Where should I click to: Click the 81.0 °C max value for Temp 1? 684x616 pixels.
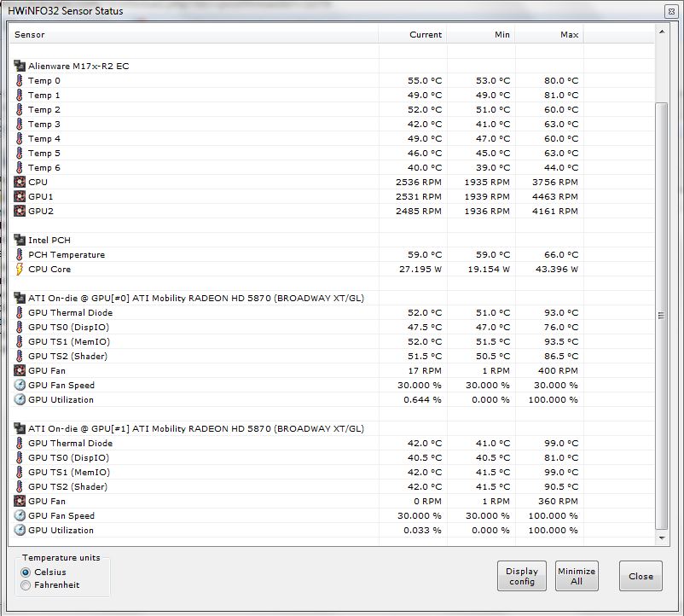pos(561,95)
